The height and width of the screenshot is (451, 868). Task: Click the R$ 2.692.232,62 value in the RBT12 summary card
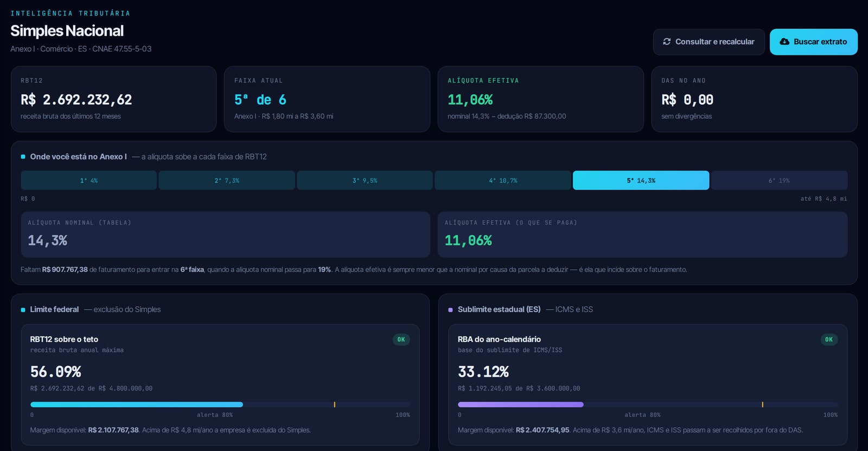pos(76,100)
